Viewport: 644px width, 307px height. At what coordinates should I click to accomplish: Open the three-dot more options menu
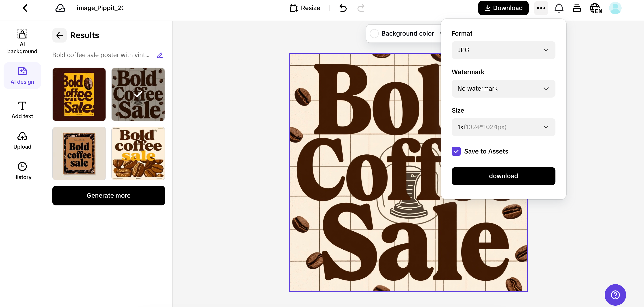click(x=541, y=8)
